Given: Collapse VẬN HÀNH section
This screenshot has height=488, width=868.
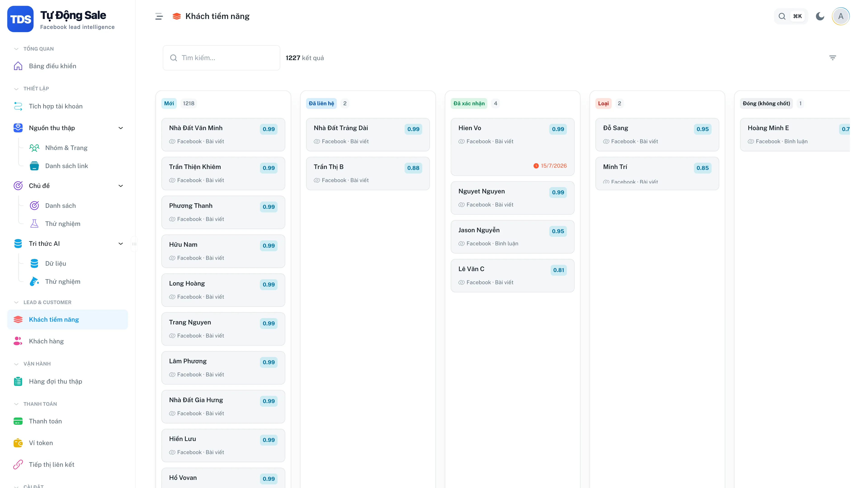Looking at the screenshot, I should pyautogui.click(x=32, y=364).
